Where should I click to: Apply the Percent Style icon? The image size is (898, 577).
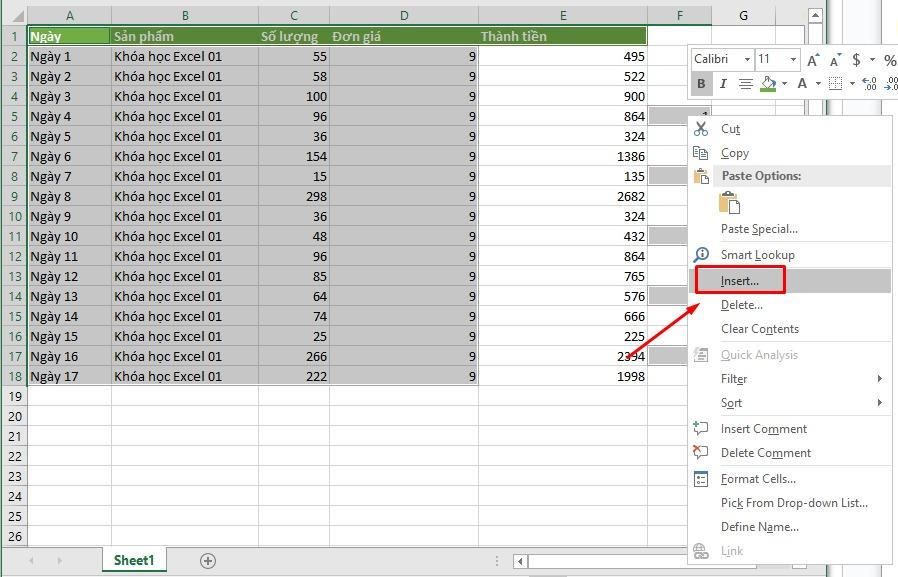pyautogui.click(x=891, y=59)
